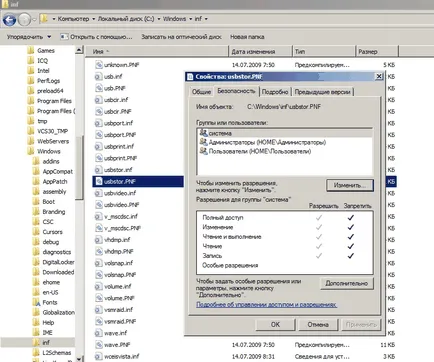Open the access management help link

tap(266, 304)
